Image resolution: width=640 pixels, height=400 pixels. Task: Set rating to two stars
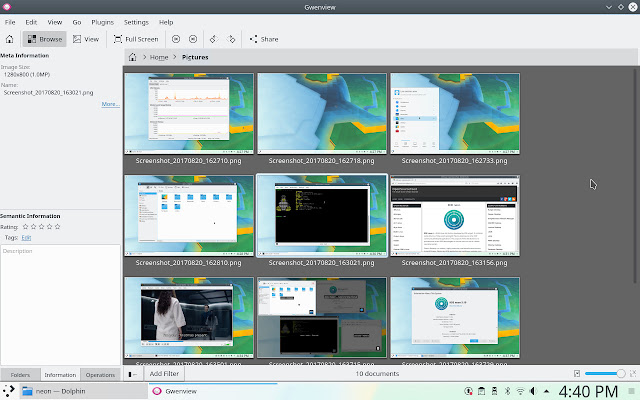pyautogui.click(x=33, y=227)
